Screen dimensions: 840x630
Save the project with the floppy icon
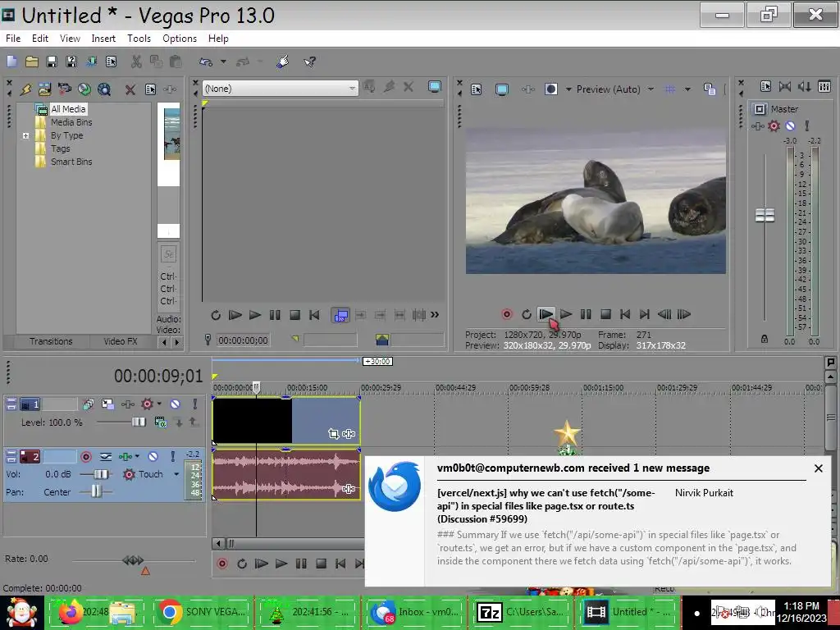(52, 62)
